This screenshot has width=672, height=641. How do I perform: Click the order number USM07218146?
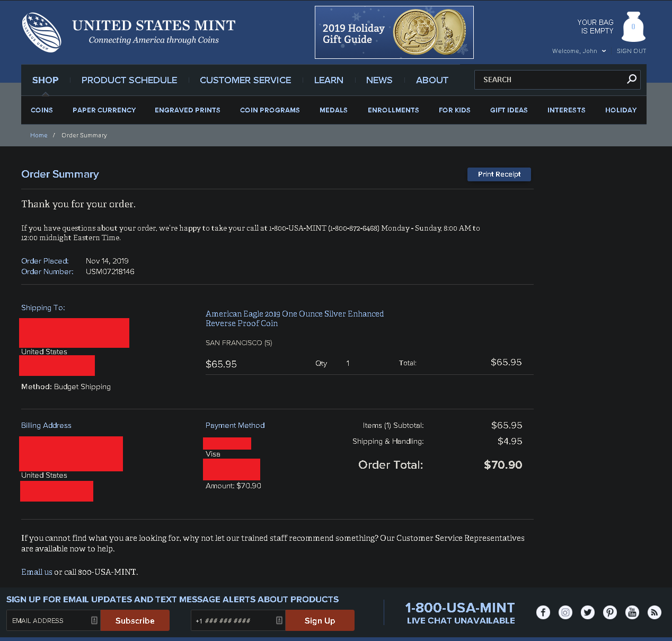click(110, 271)
